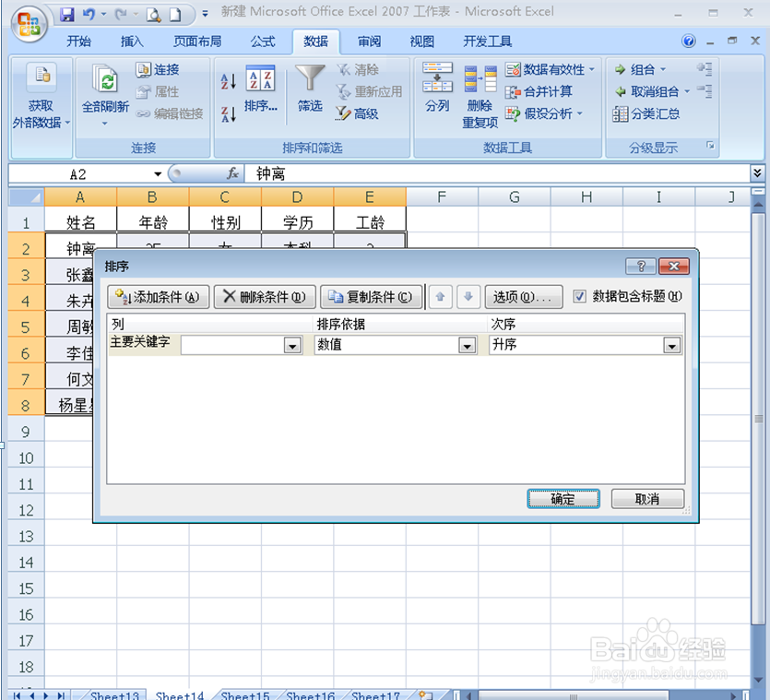Click the 合并计算 Consolidate icon
The width and height of the screenshot is (770, 700).
540,90
